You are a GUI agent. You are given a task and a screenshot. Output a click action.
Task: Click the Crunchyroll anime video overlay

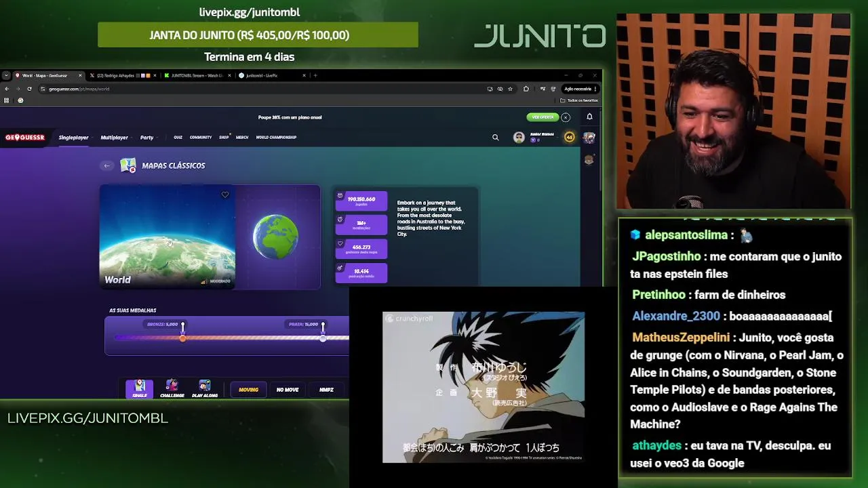(x=484, y=387)
